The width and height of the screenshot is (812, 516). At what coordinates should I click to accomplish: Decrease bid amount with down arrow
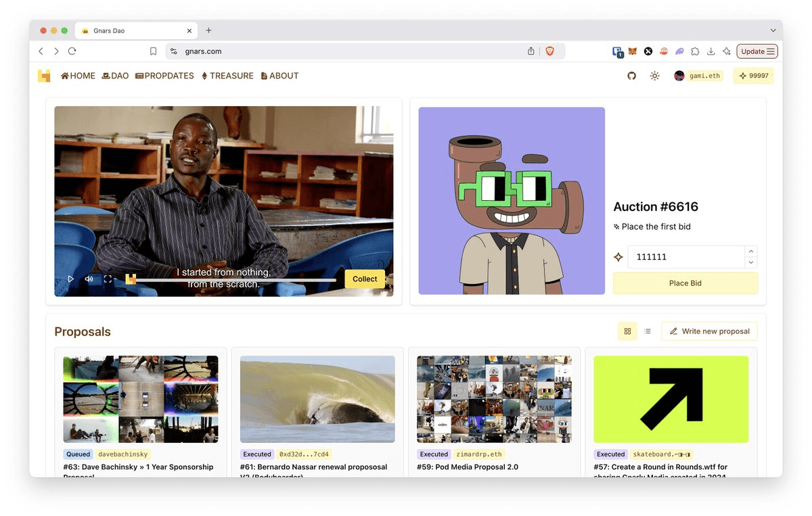pyautogui.click(x=751, y=262)
